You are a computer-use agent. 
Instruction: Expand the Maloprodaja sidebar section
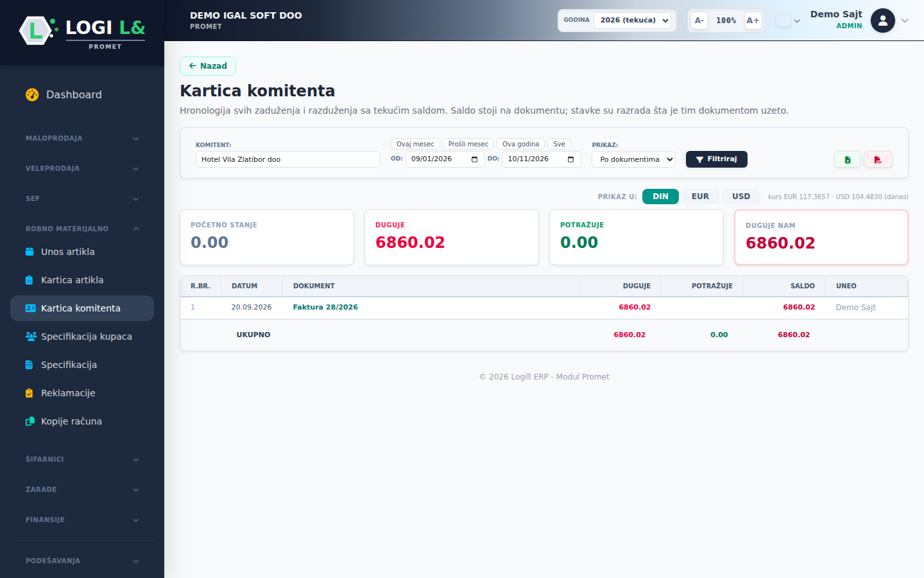[82, 138]
